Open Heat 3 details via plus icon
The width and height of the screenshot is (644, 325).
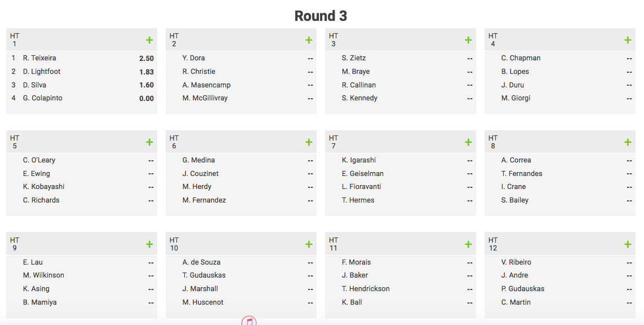(468, 40)
